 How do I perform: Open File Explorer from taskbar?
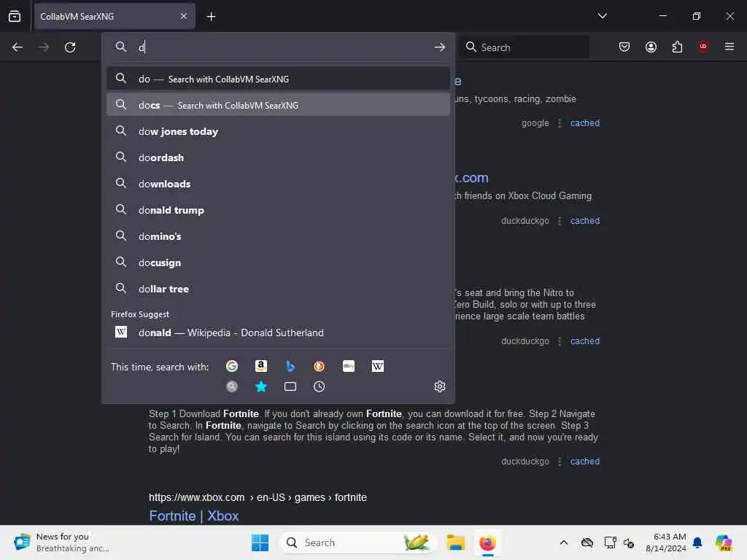pos(455,542)
